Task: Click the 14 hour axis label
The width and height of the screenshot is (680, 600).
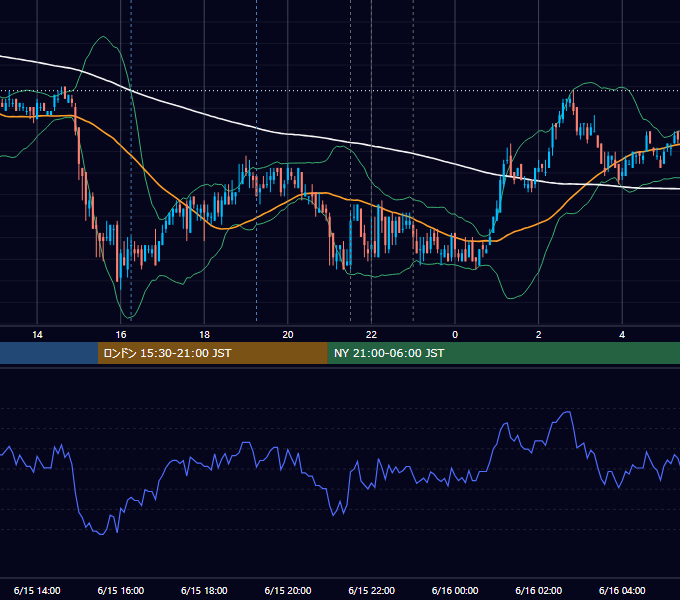Action: (37, 335)
